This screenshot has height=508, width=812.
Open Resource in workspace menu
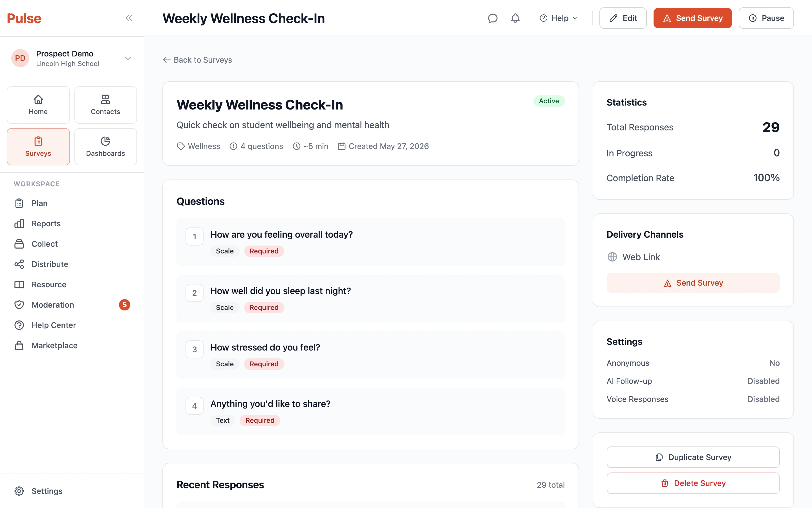pyautogui.click(x=72, y=284)
